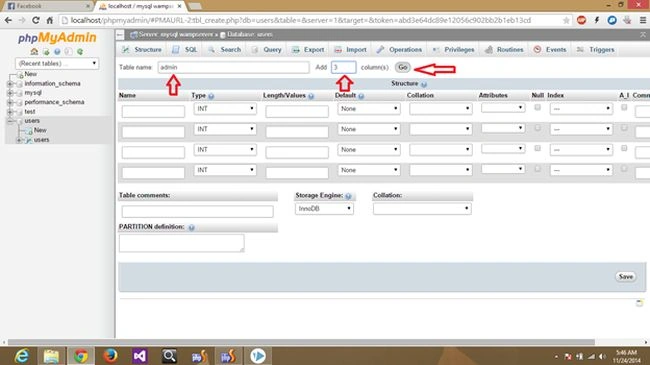
Task: Open the Search tab
Action: pos(225,49)
